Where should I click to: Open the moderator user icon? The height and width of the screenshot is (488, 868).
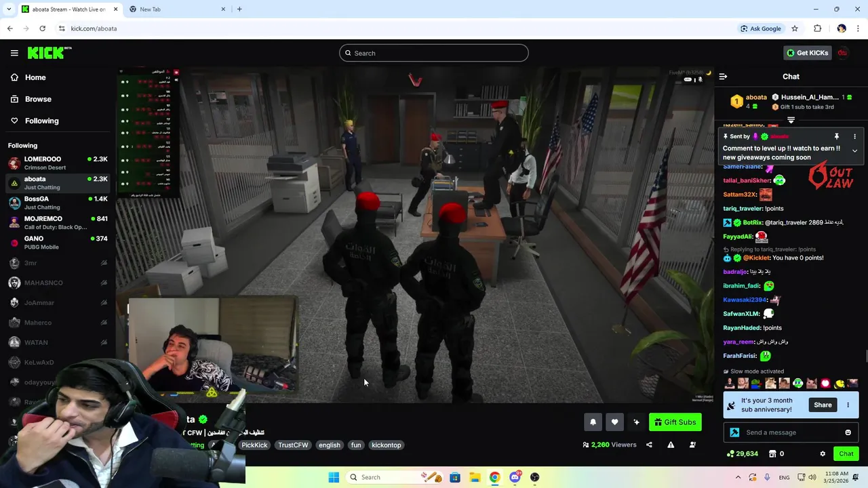(x=692, y=445)
